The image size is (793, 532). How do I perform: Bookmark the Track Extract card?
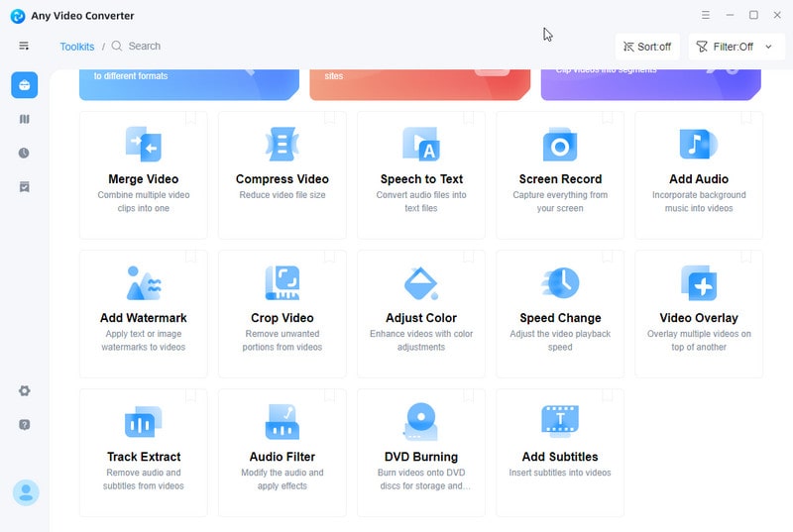pyautogui.click(x=190, y=395)
